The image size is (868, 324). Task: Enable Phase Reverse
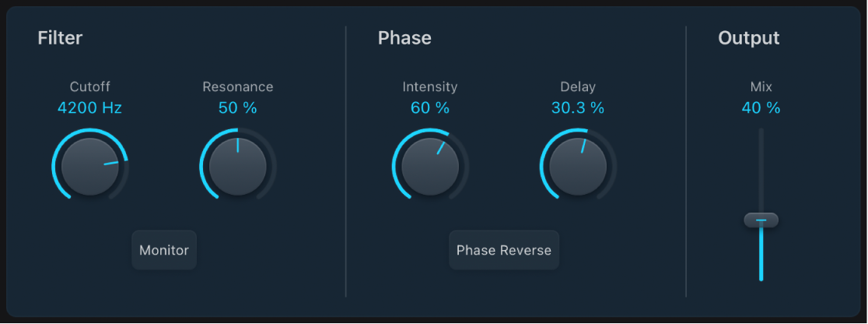coord(504,250)
